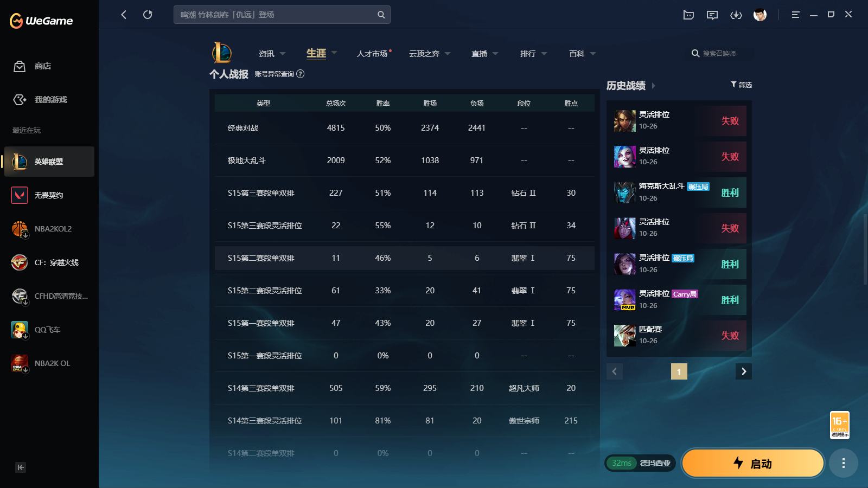
Task: Select QQ飞车 game icon in sidebar
Action: coord(20,330)
